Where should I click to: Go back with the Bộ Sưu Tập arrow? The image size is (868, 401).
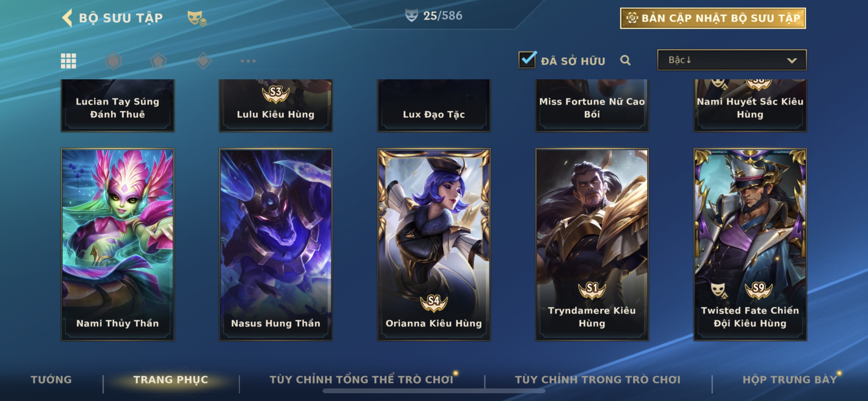point(67,17)
